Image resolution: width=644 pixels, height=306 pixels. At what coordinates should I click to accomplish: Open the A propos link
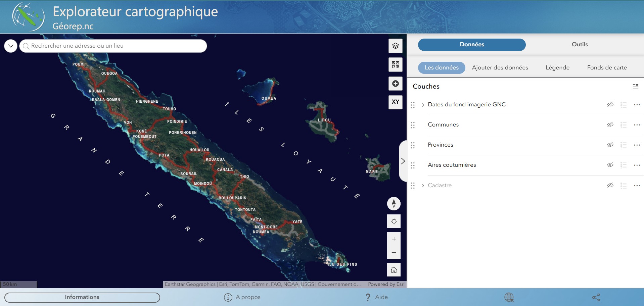click(x=242, y=297)
